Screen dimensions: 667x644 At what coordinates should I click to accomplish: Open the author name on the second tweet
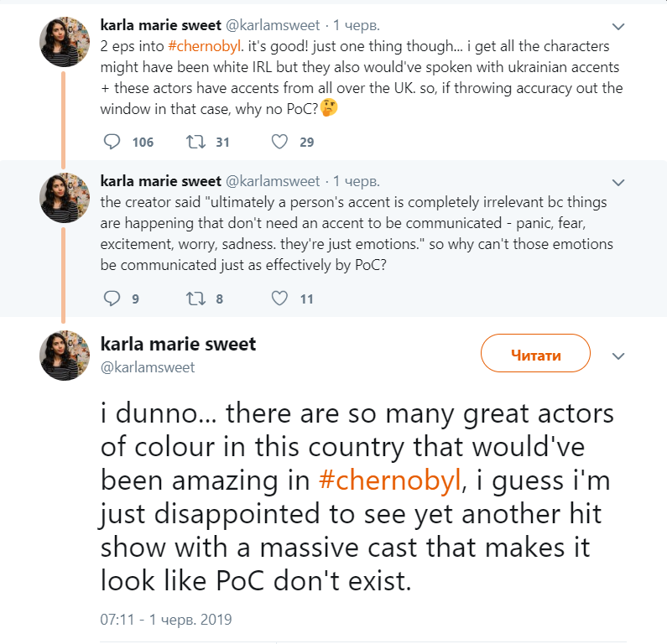click(x=160, y=181)
